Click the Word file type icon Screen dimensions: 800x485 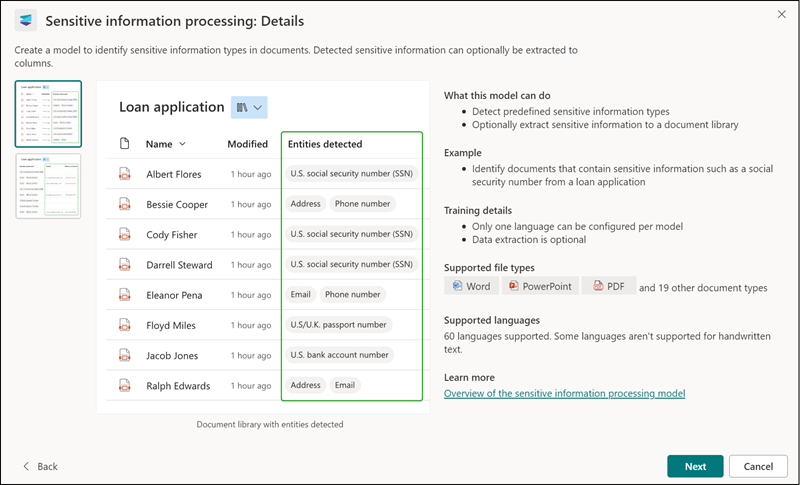pyautogui.click(x=457, y=286)
